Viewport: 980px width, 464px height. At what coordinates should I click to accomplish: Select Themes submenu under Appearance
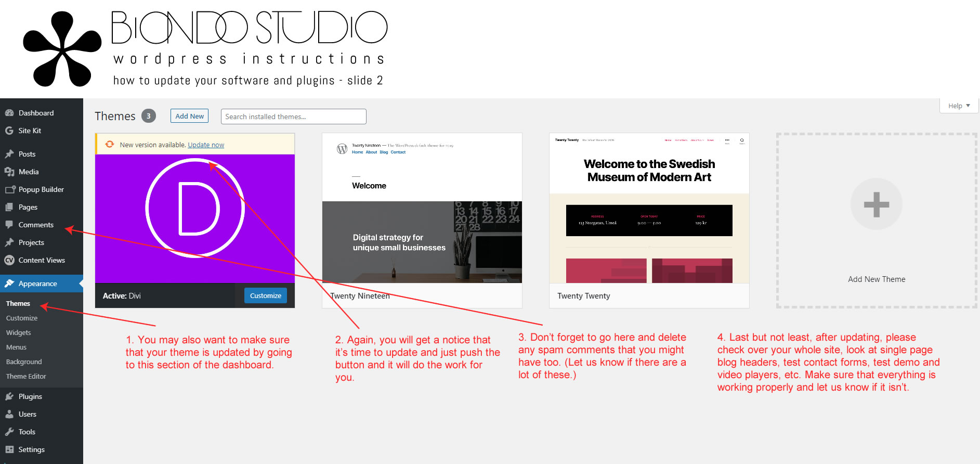18,303
